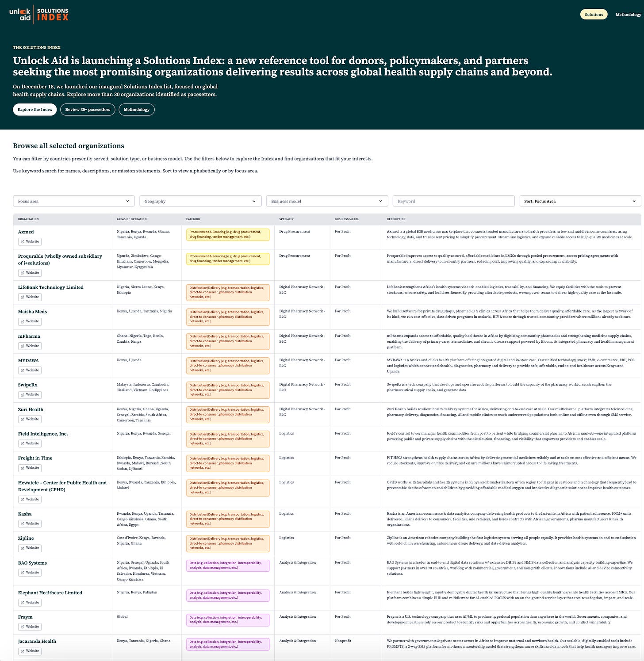Click Browse all selected organizations heading

coord(69,146)
